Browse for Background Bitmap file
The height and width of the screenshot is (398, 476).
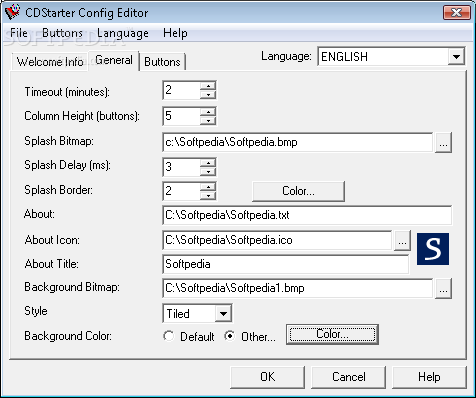[443, 289]
